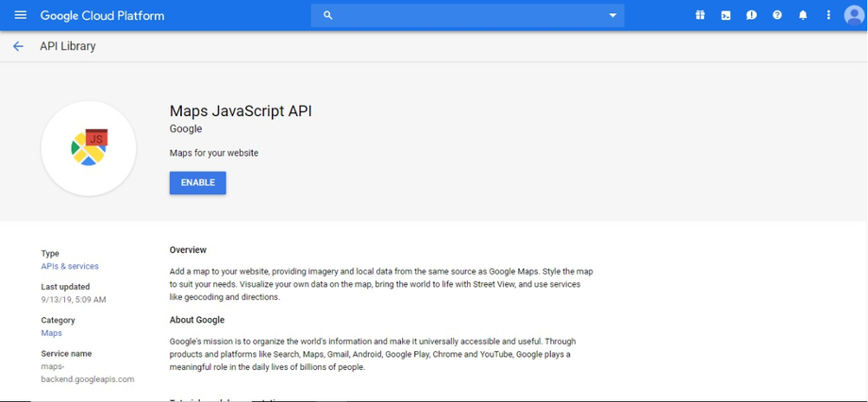Enable the Maps JavaScript API
This screenshot has height=402, width=868.
click(197, 183)
